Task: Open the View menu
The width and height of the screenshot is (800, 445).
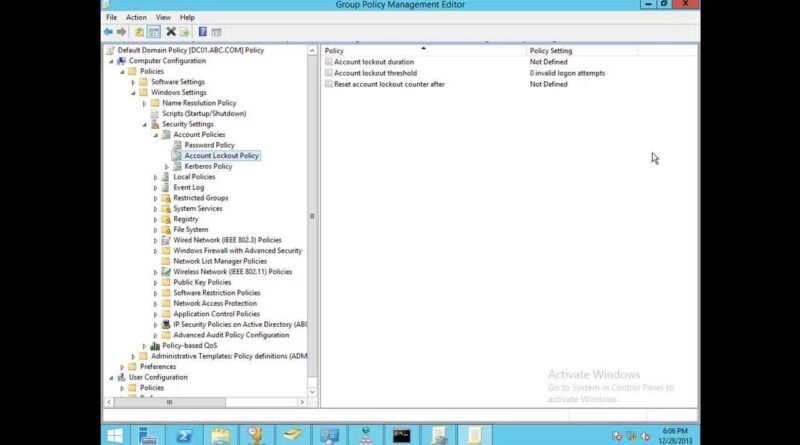Action: [x=163, y=17]
